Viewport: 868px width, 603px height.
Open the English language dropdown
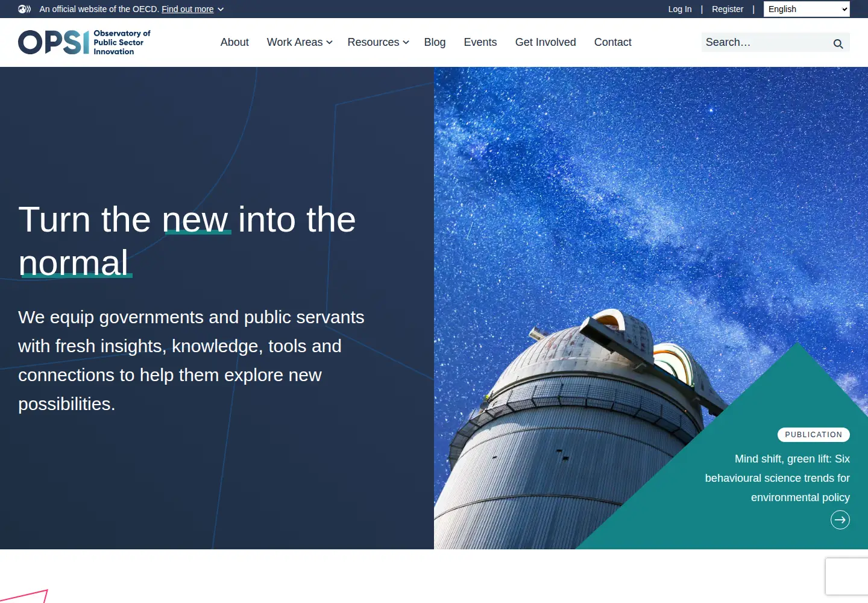point(807,9)
